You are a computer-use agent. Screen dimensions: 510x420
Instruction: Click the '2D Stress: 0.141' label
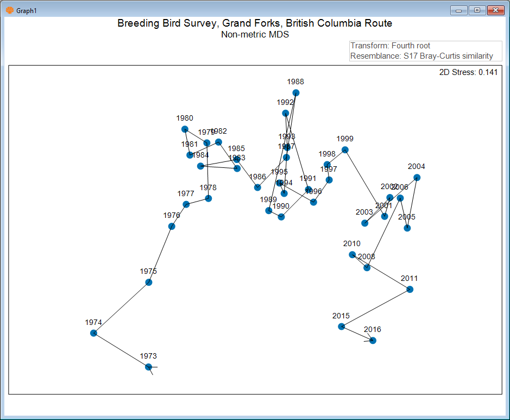pyautogui.click(x=468, y=73)
